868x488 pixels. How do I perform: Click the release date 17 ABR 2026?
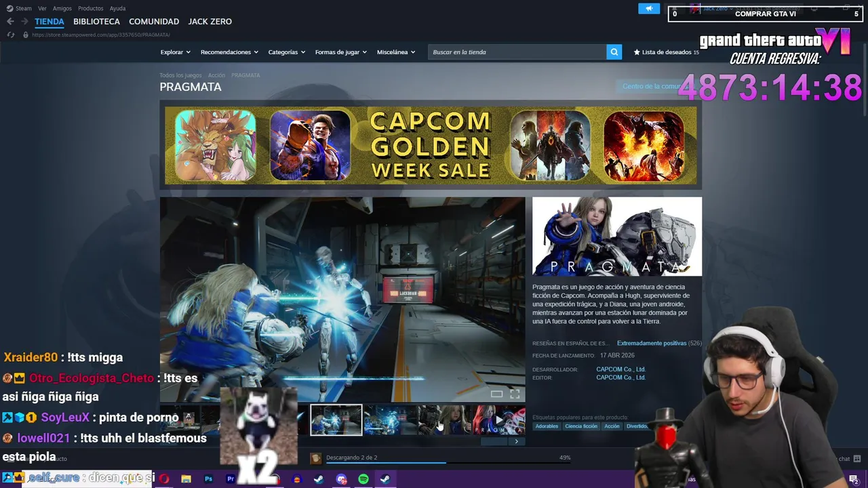617,356
